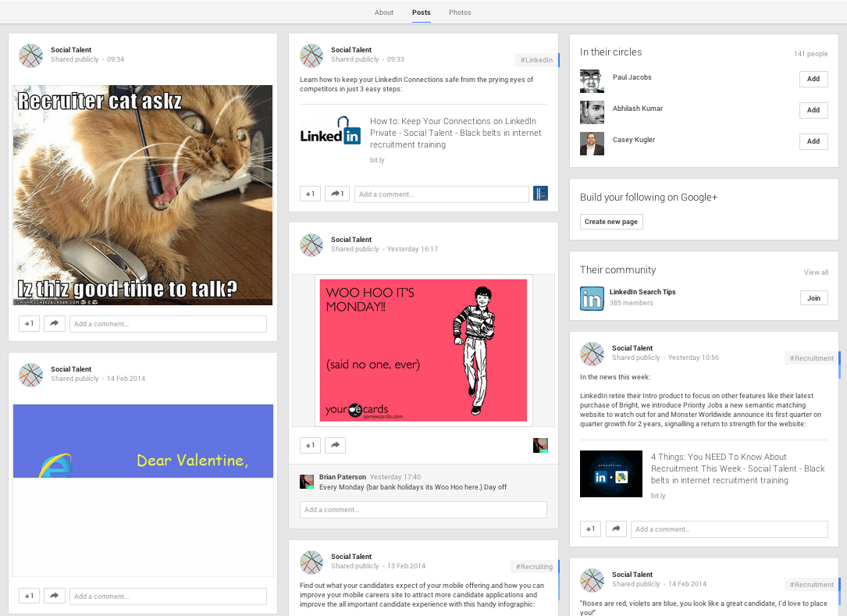Share the Woo Hoo It's Monday post

pyautogui.click(x=335, y=445)
